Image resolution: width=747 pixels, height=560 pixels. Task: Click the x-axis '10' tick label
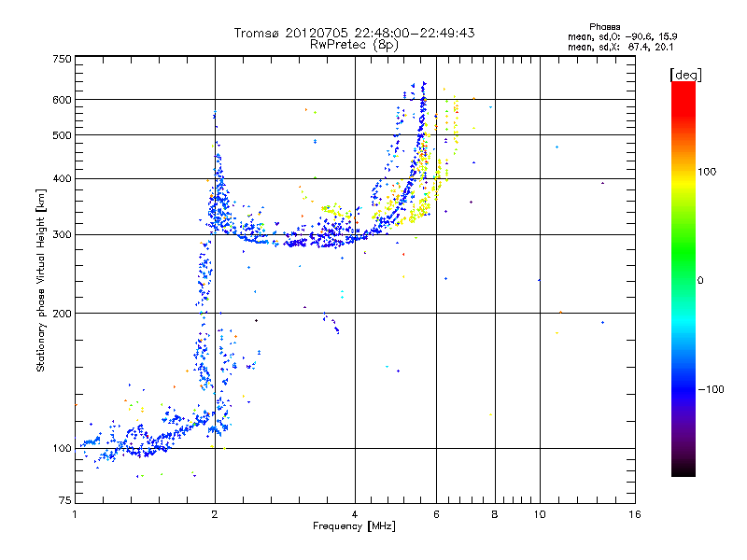click(540, 514)
